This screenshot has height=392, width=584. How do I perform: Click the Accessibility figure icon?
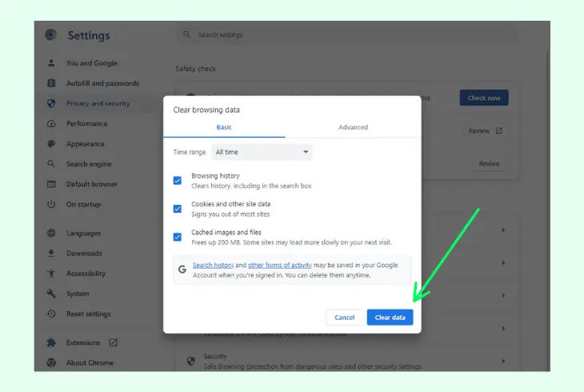tap(51, 274)
